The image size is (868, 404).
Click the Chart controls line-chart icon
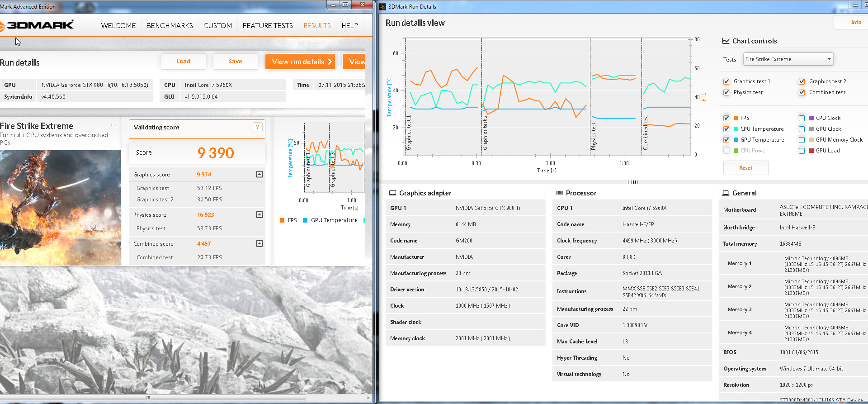coord(726,41)
